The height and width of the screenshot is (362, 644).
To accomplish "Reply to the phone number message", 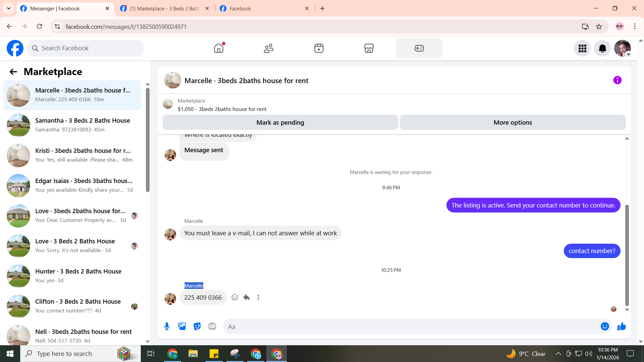I will click(247, 297).
